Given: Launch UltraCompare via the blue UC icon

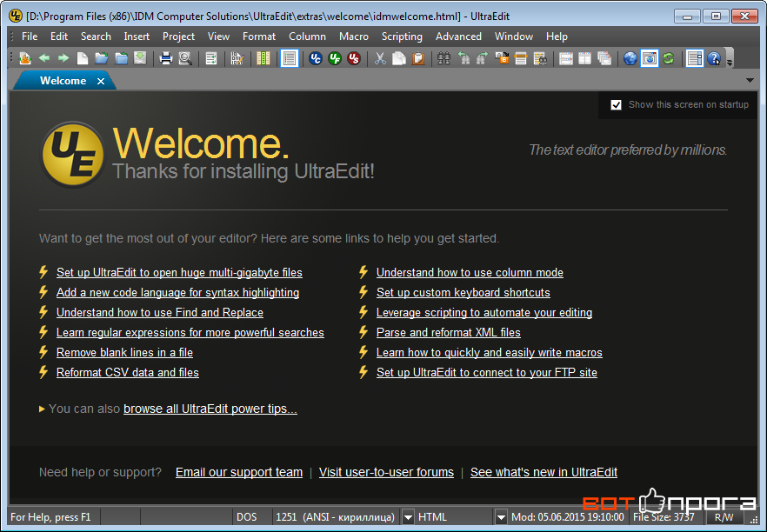Looking at the screenshot, I should [316, 59].
